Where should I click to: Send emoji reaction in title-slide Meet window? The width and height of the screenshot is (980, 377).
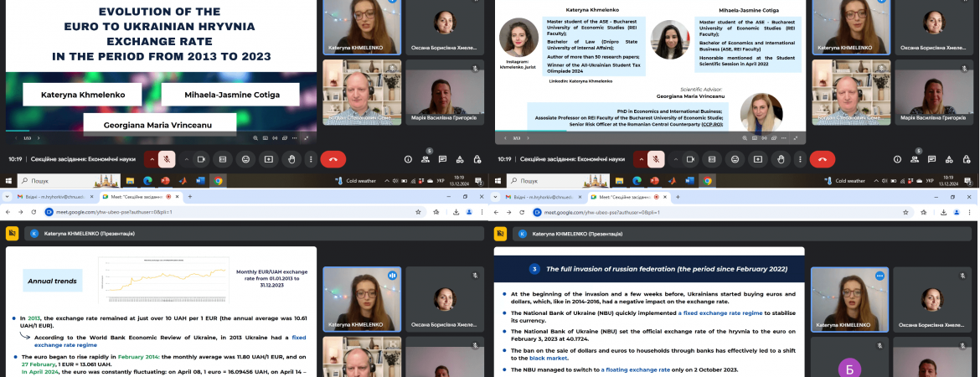[245, 159]
